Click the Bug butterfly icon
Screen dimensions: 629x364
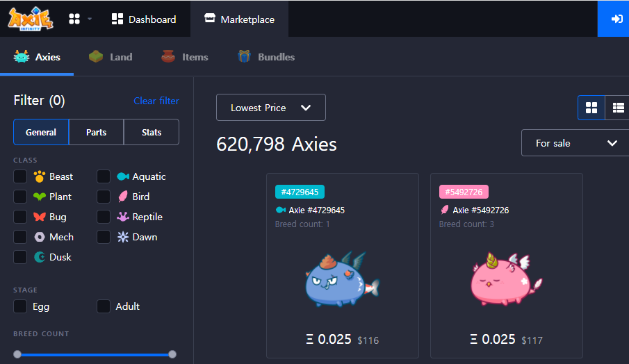coord(40,217)
